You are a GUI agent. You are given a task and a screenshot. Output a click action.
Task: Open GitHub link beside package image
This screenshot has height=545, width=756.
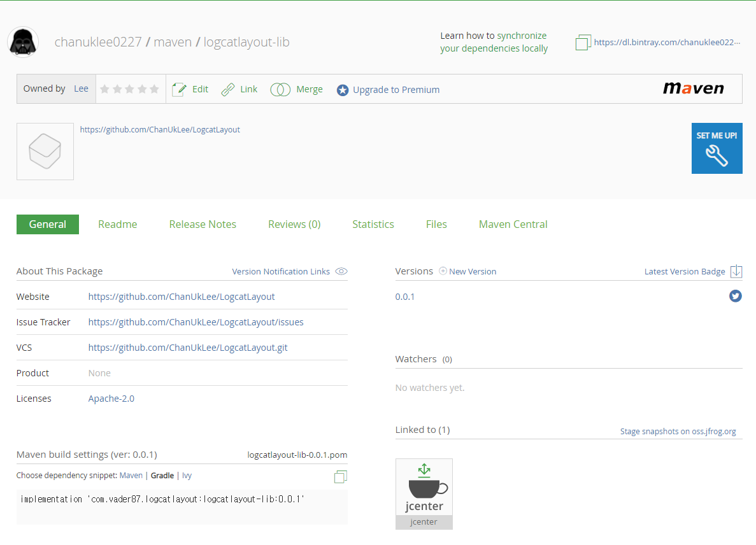click(x=160, y=130)
